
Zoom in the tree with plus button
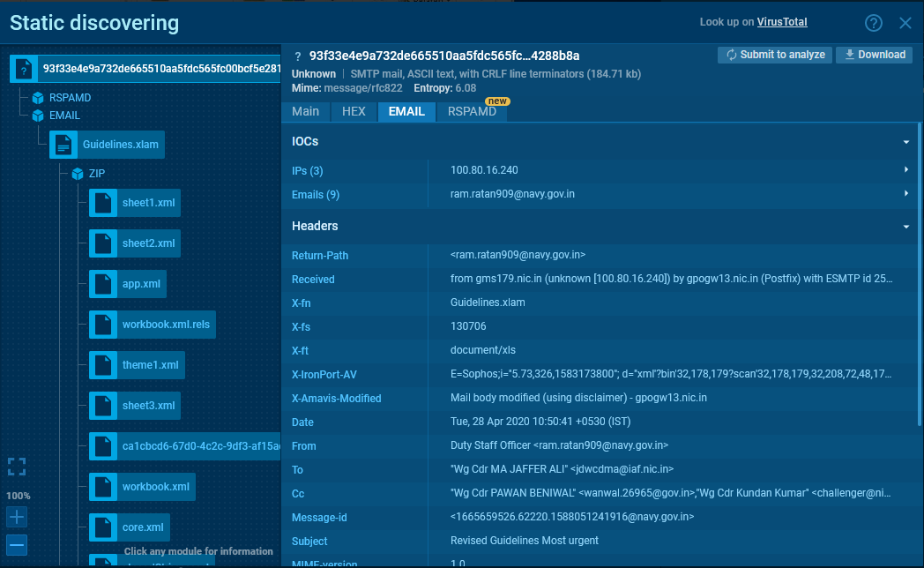tap(17, 518)
